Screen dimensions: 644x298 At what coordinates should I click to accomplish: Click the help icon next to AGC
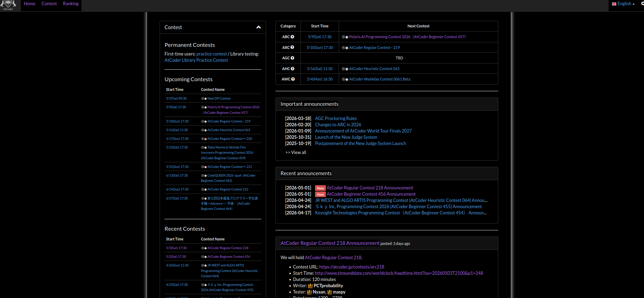(x=293, y=58)
